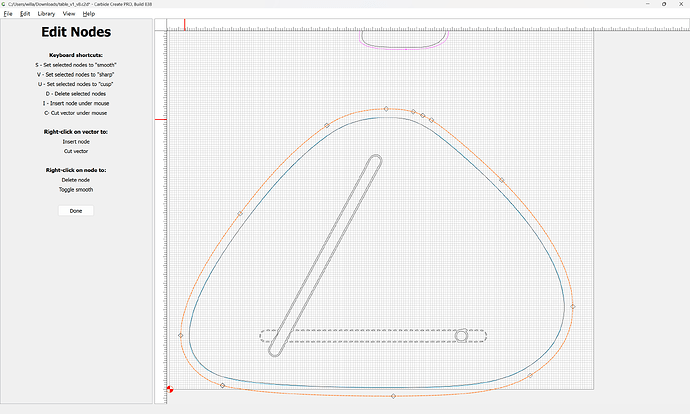Screen dimensions: 690x414
Task: Click the Done button
Action: pyautogui.click(x=76, y=211)
